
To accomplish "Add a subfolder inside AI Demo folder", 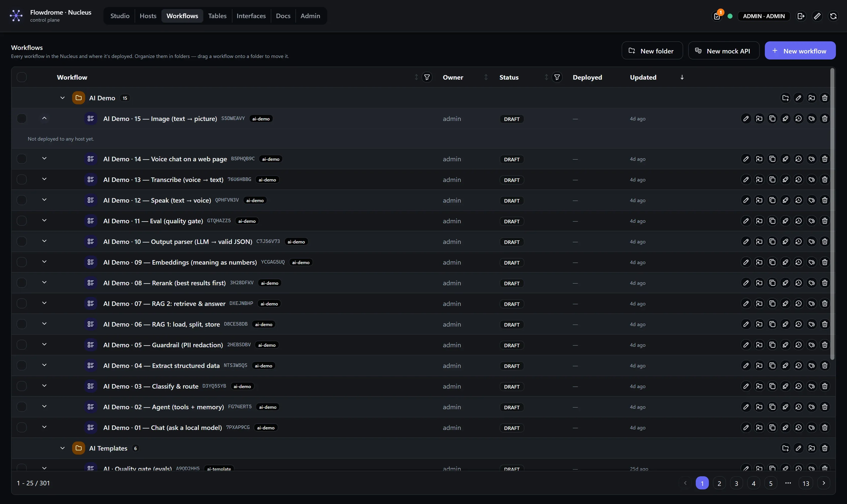I will click(785, 98).
